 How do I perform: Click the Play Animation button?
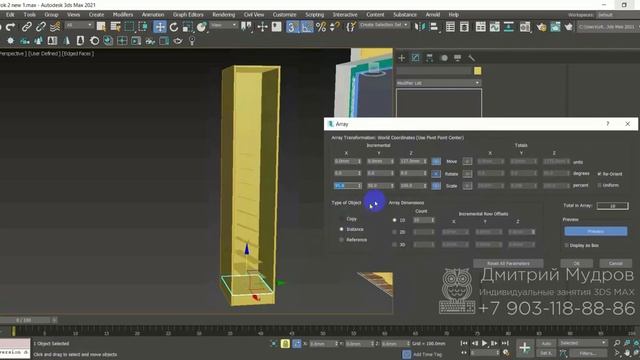484,343
